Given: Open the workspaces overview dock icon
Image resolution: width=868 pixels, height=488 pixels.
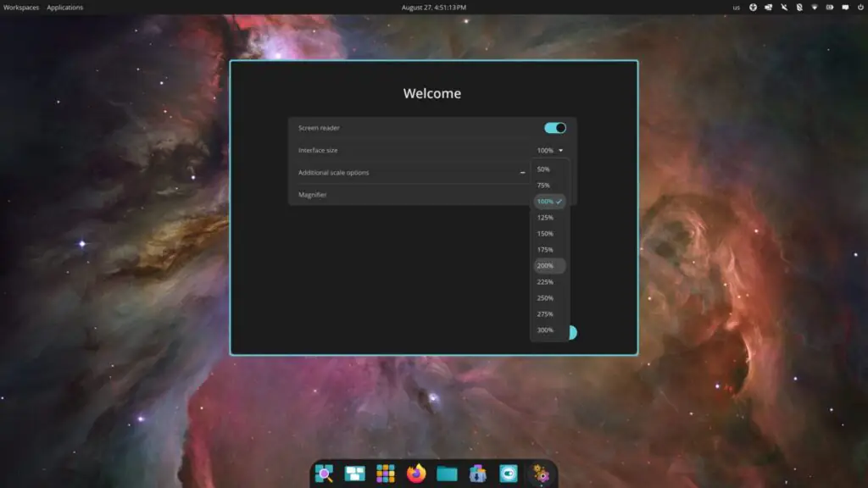Looking at the screenshot, I should pyautogui.click(x=355, y=474).
